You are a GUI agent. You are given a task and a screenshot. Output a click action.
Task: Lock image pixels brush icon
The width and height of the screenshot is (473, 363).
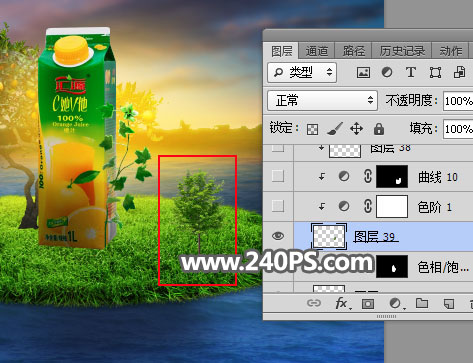click(334, 129)
